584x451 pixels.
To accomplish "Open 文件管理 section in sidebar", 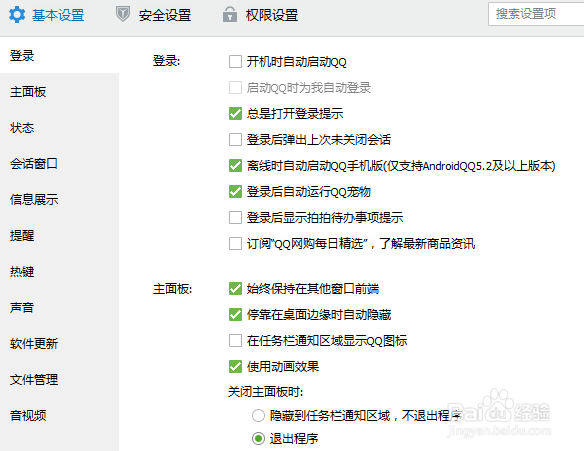I will click(60, 379).
